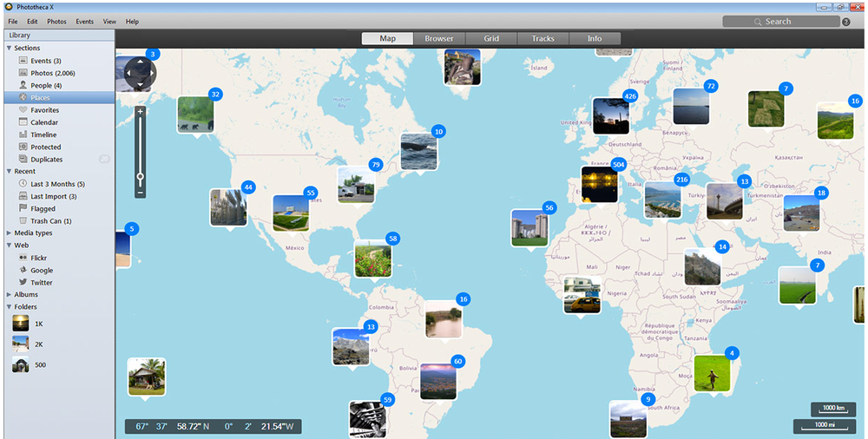Open the 1K folder
Viewport: 868px width, 439px height.
(x=21, y=324)
